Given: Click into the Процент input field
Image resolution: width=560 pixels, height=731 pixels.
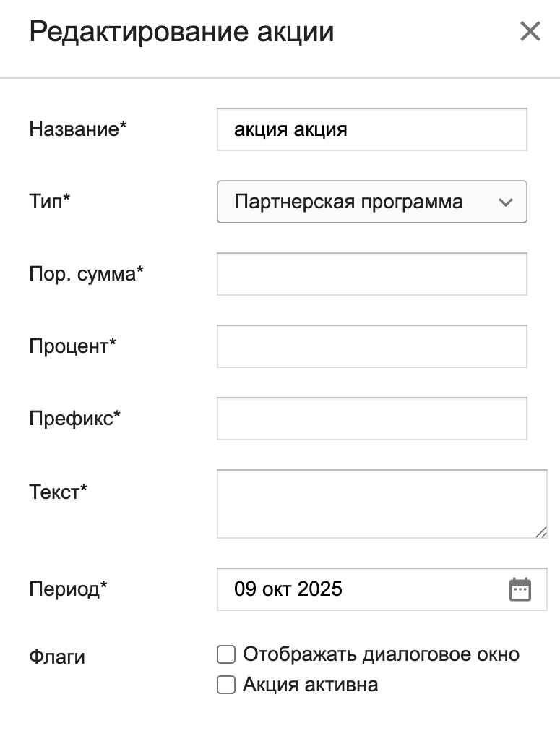Looking at the screenshot, I should tap(371, 346).
